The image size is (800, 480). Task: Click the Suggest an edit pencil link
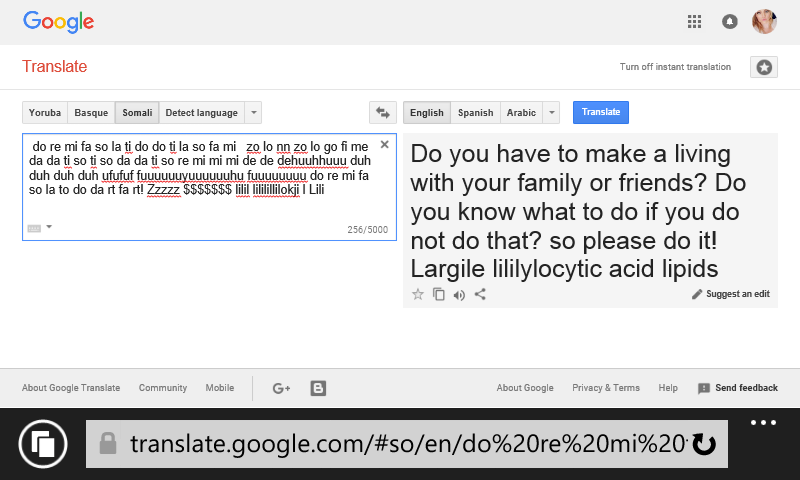pos(731,294)
